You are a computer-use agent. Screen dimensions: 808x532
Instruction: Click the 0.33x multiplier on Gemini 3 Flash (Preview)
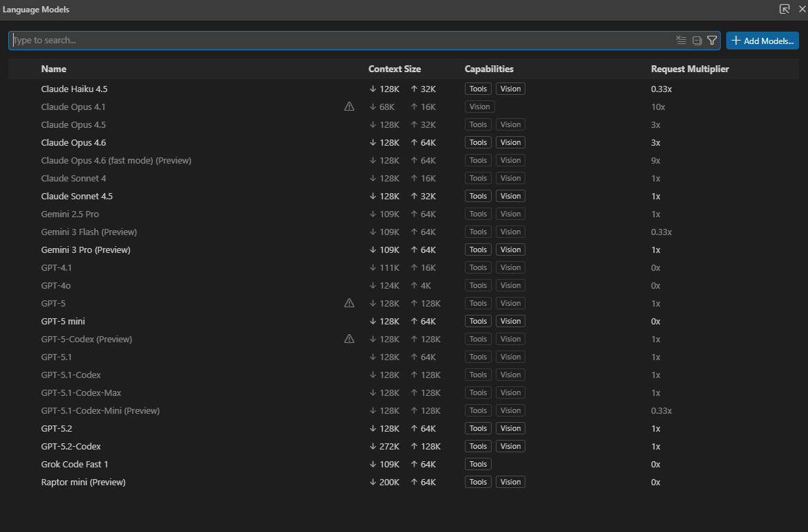(x=661, y=232)
